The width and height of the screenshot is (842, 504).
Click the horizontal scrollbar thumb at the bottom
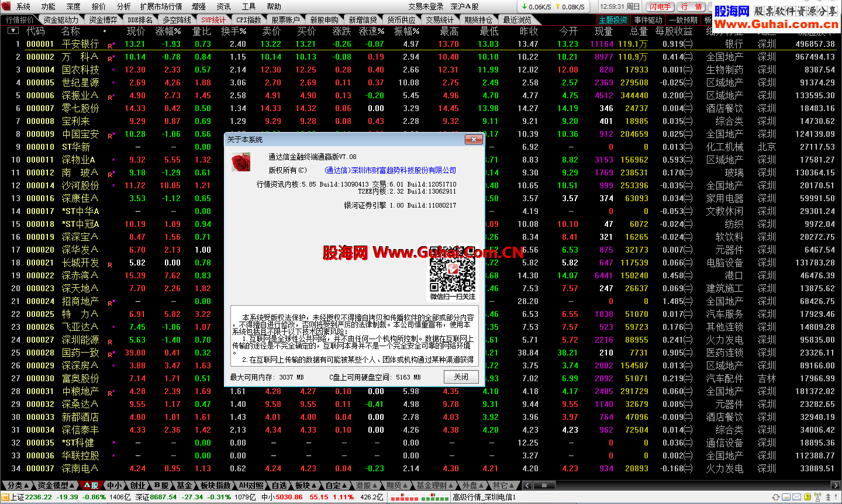click(x=544, y=485)
